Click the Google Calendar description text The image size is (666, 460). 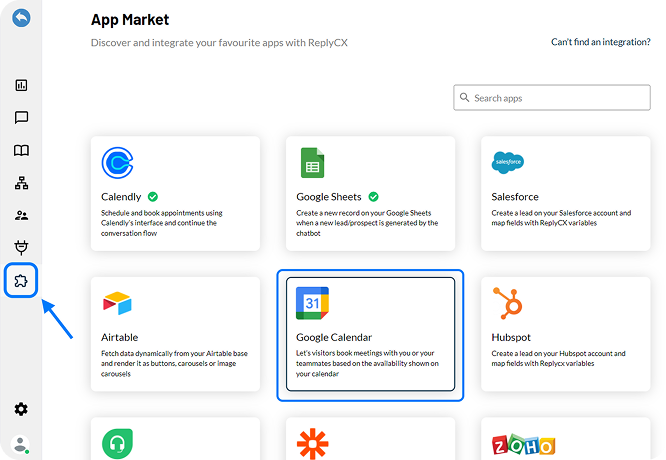[367, 364]
